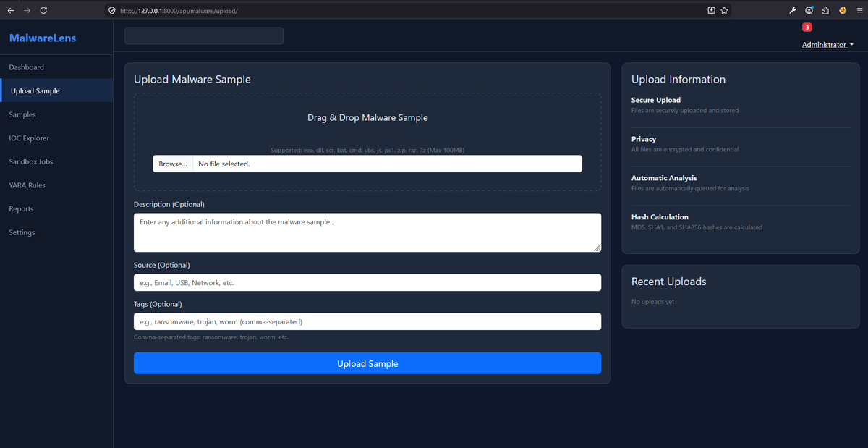Click the Automatic Analysis heading
The width and height of the screenshot is (868, 448).
pyautogui.click(x=664, y=178)
